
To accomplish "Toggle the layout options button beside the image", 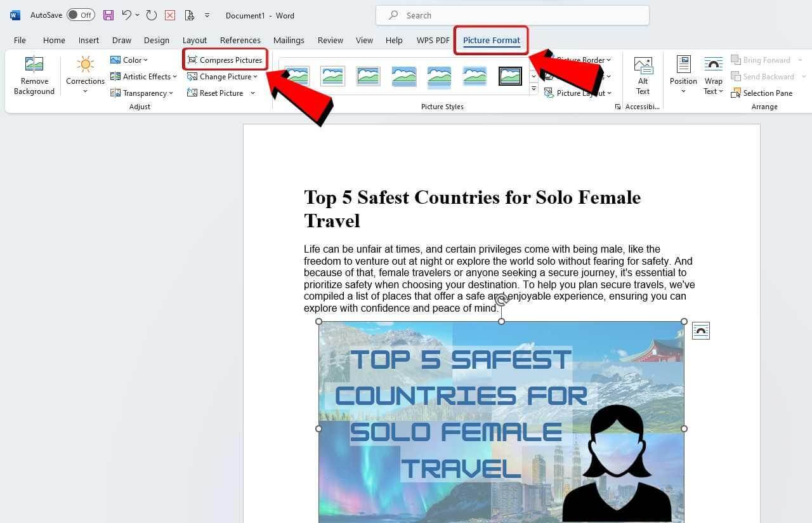I will [700, 330].
